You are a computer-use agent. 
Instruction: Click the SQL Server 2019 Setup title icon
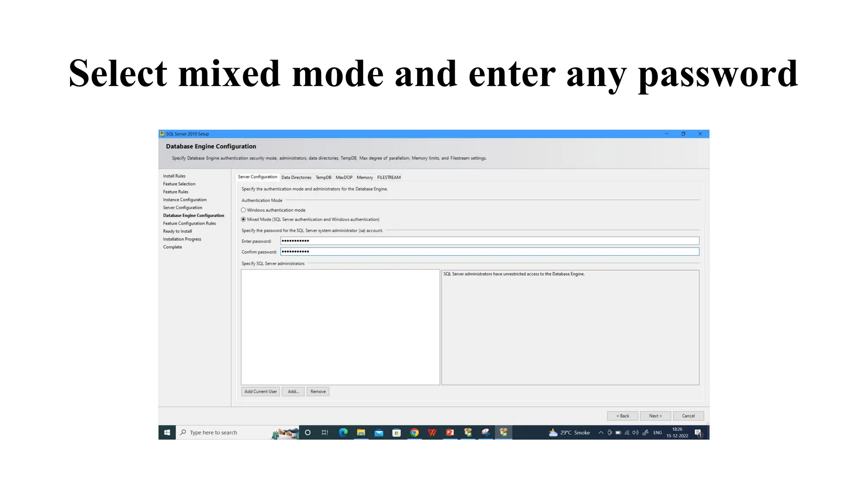[x=162, y=134]
